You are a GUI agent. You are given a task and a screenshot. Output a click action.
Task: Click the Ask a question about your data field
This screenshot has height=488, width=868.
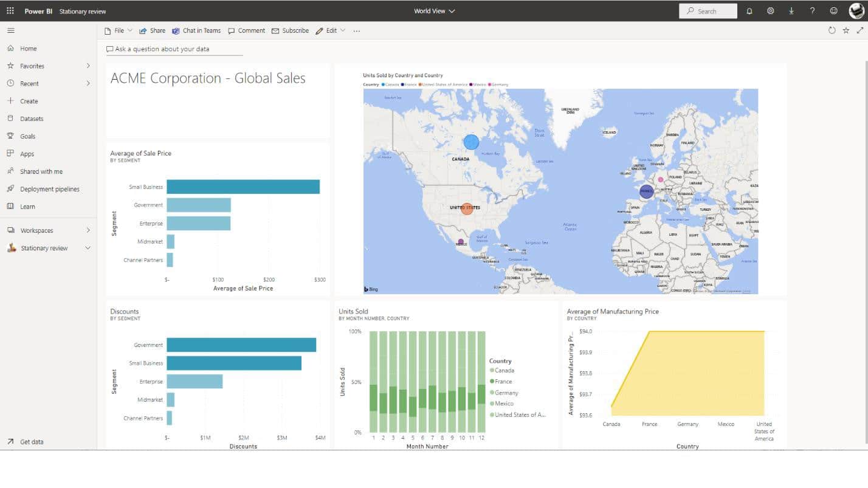point(174,49)
